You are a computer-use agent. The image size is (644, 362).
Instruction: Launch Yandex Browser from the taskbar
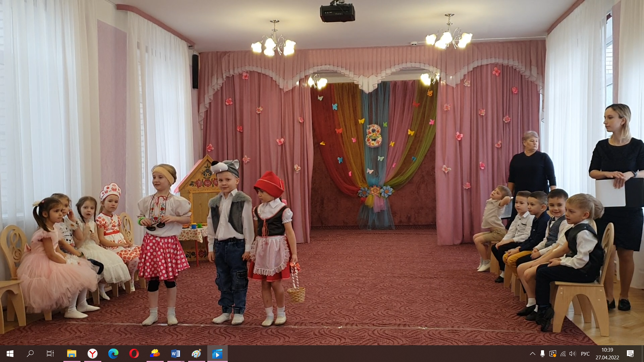point(93,354)
